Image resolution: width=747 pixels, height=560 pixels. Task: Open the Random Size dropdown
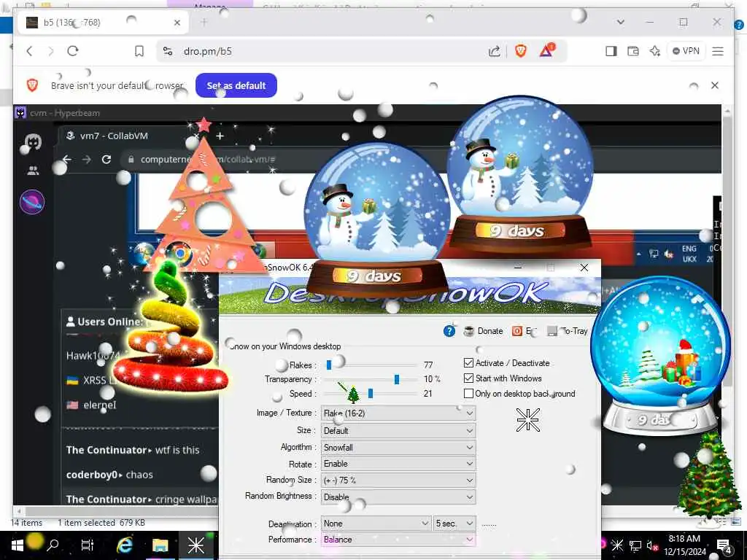pos(398,480)
